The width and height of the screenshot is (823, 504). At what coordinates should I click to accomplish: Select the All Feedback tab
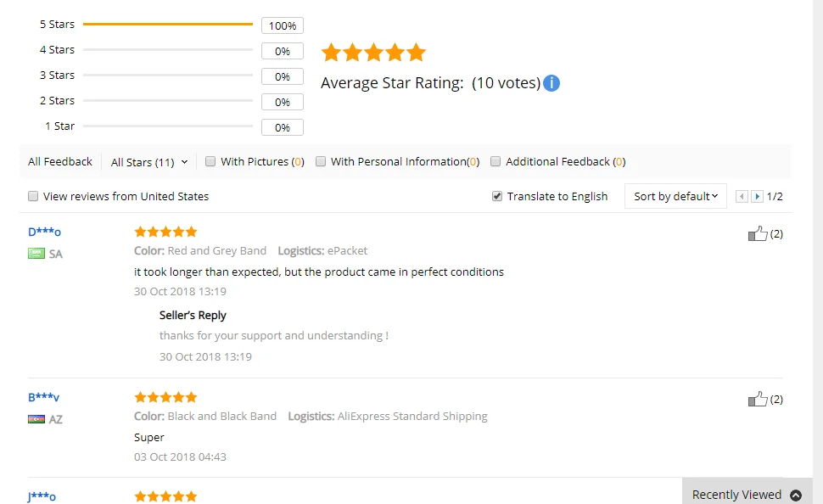click(x=60, y=162)
